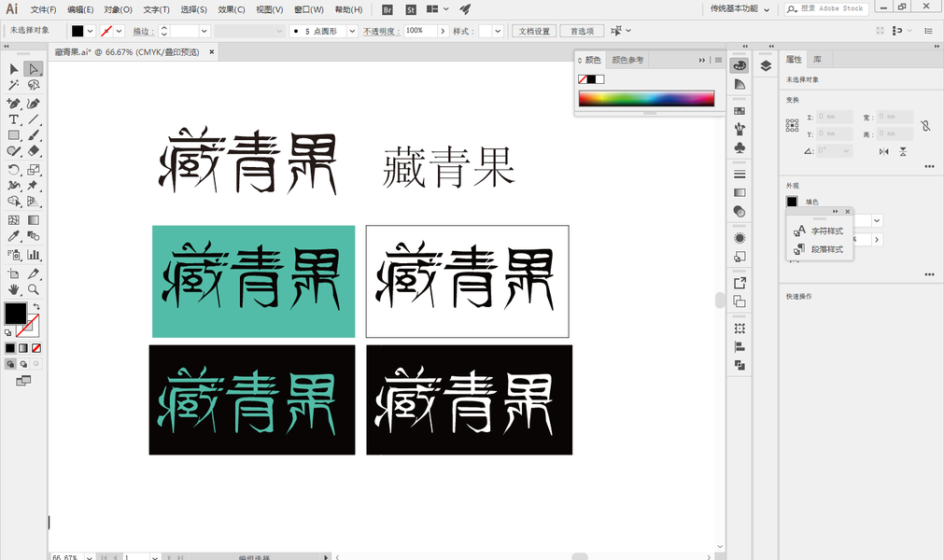Swap fill and stroke arrows
The image size is (944, 560).
(x=36, y=307)
